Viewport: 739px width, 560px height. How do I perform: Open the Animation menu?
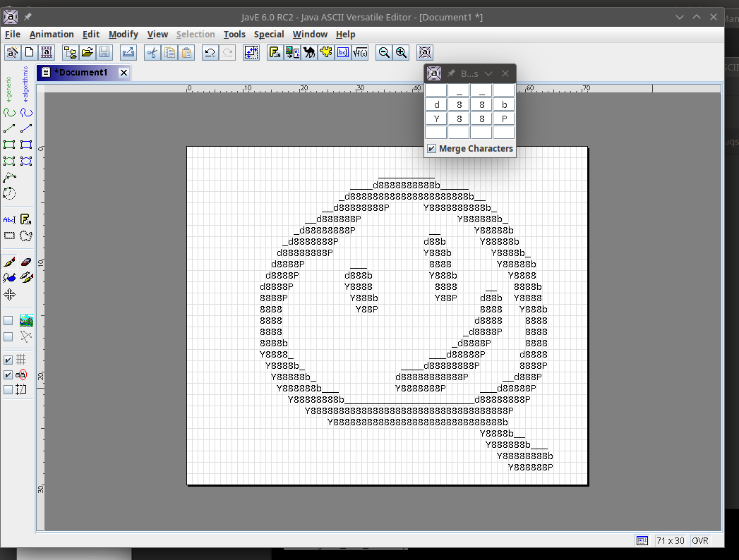52,35
